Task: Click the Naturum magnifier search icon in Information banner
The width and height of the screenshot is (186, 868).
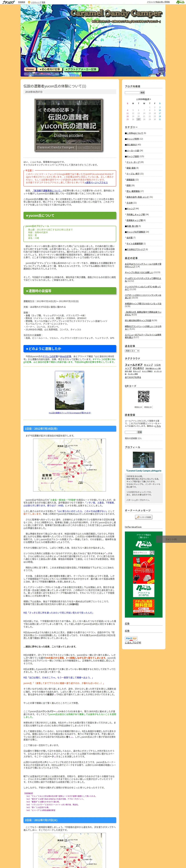Action: click(152, 552)
